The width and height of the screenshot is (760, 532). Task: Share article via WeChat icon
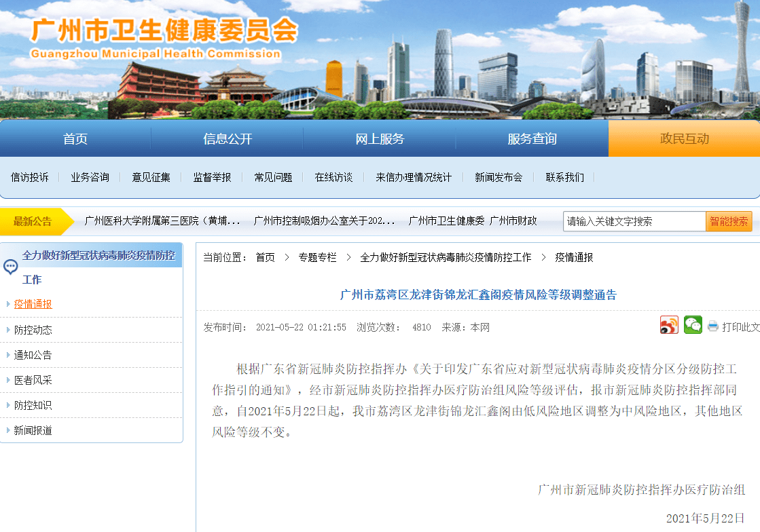pos(693,325)
